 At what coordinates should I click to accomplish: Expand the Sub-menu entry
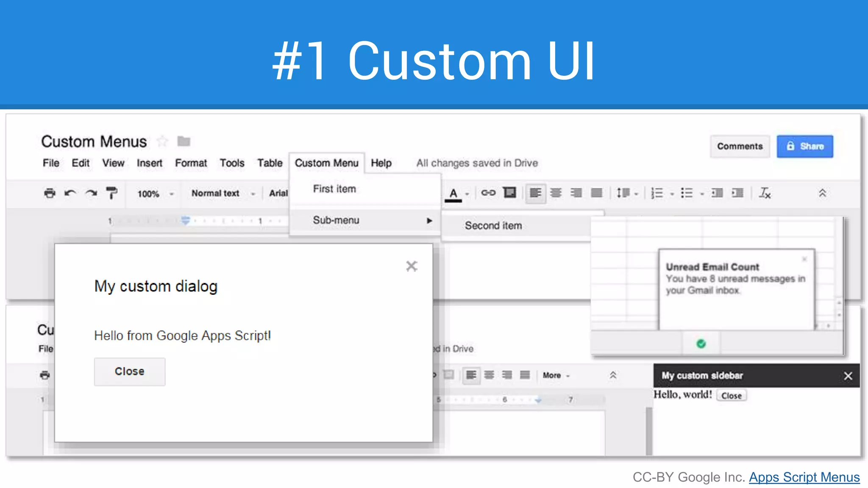click(x=365, y=220)
